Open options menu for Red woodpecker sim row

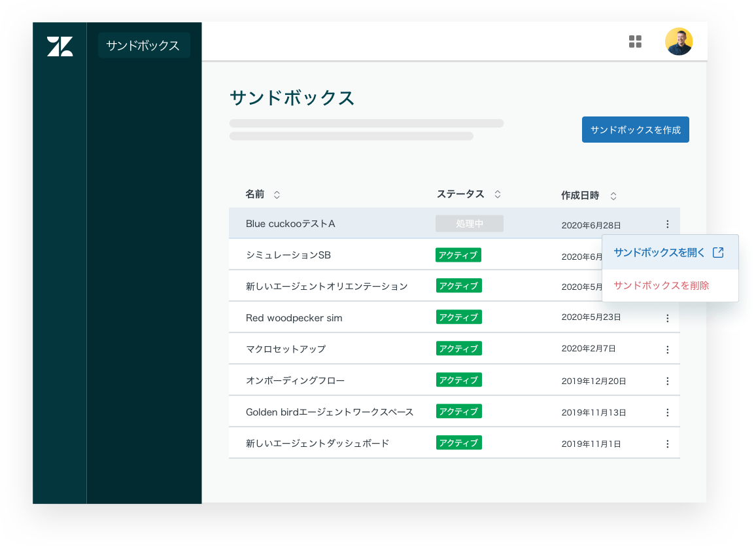pos(667,319)
